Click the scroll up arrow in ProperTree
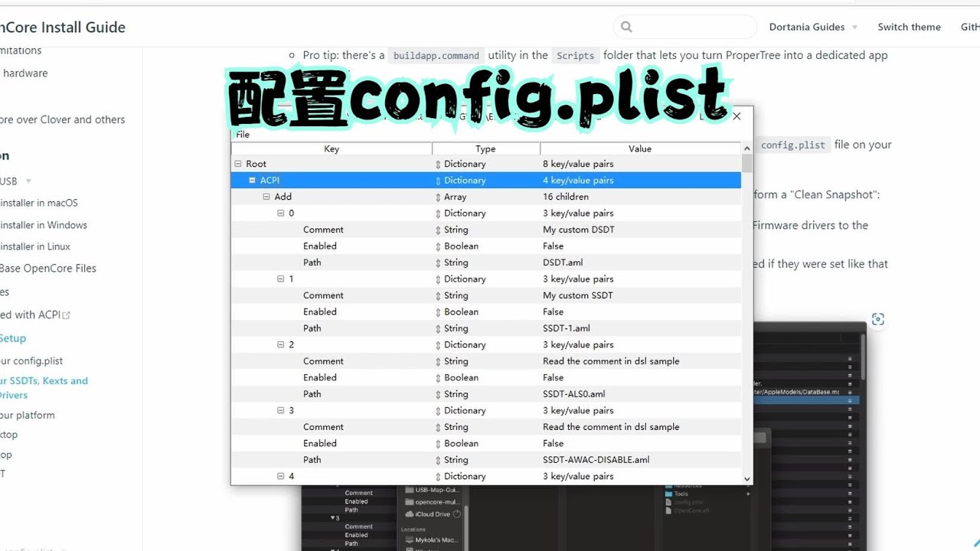 (747, 148)
